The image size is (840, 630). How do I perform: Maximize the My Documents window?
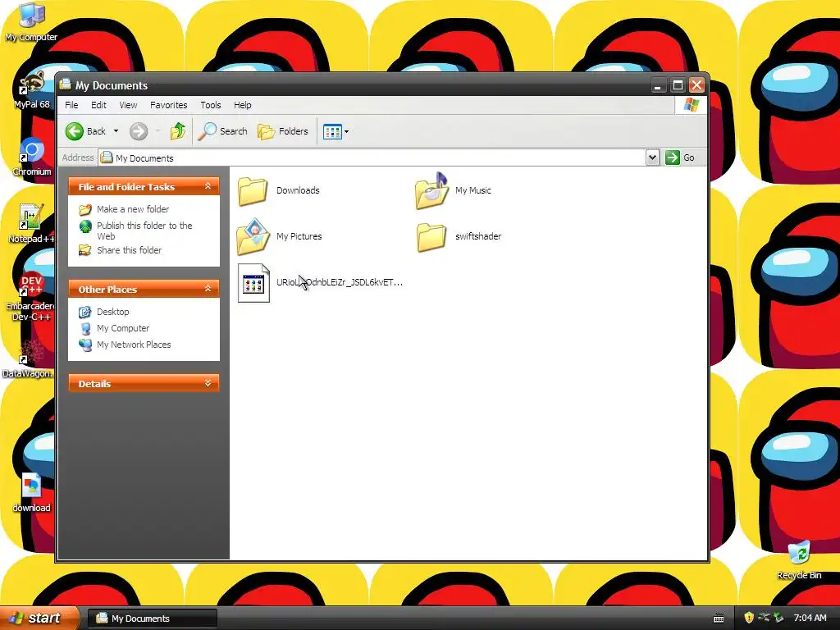[678, 85]
